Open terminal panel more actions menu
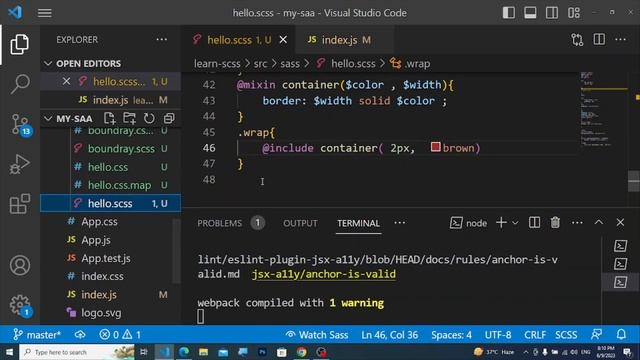 [577, 222]
